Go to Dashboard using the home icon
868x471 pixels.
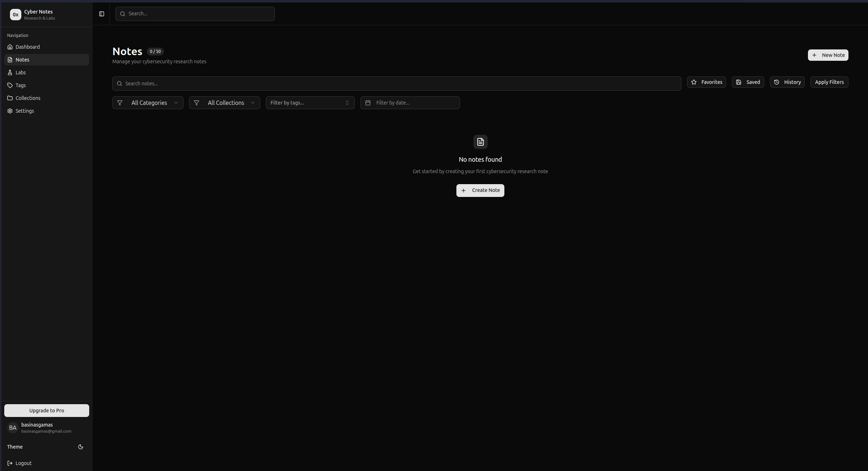10,47
